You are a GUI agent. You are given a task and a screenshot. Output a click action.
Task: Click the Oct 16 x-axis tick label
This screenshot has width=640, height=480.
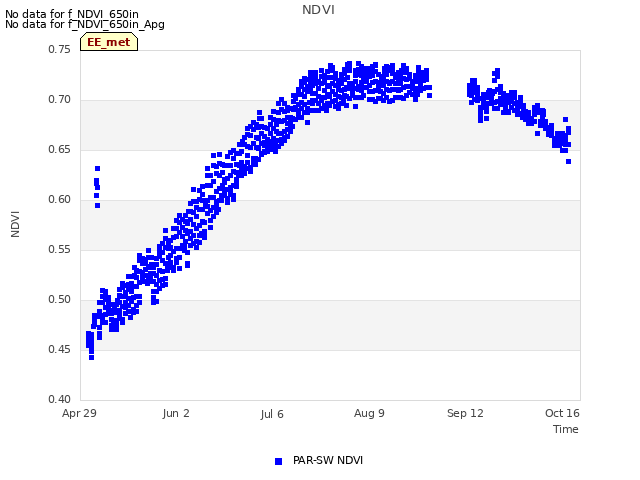(562, 413)
